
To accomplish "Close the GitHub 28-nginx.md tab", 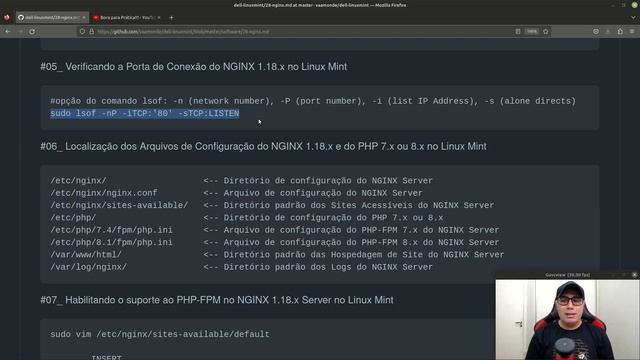I will click(84, 18).
